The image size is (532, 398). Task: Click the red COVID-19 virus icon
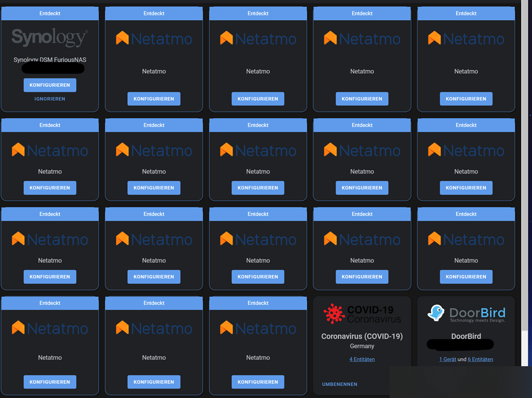[334, 314]
